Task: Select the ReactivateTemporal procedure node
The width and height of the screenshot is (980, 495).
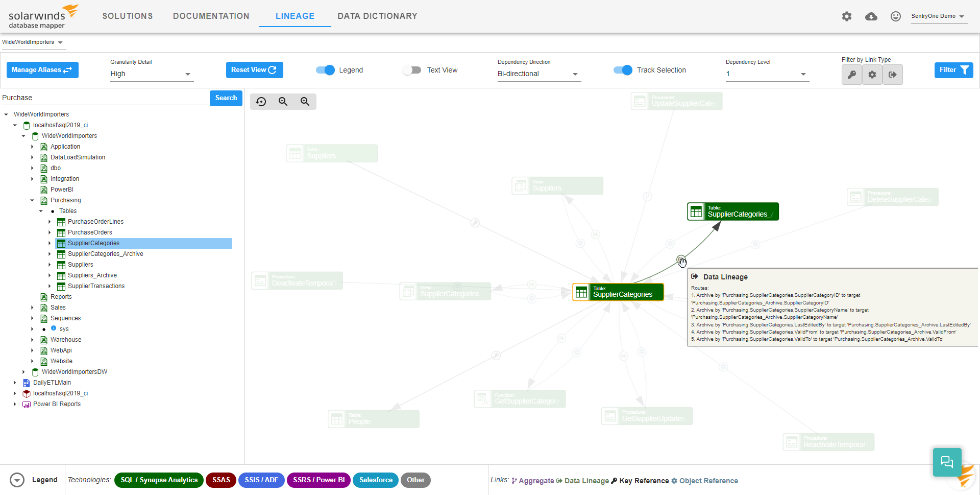Action: 829,442
